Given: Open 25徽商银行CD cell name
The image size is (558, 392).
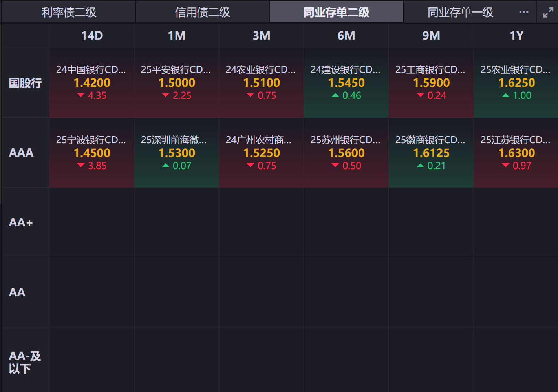Looking at the screenshot, I should pyautogui.click(x=430, y=140).
